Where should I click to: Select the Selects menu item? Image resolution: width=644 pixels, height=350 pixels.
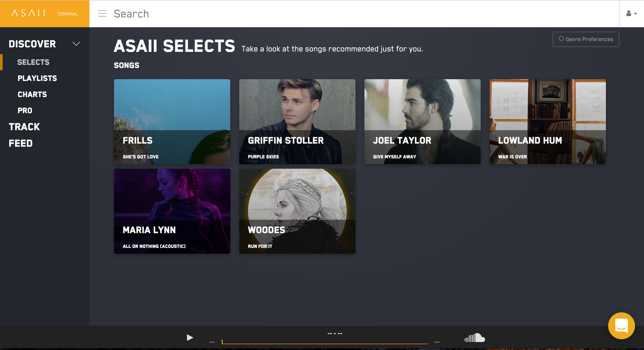coord(33,62)
